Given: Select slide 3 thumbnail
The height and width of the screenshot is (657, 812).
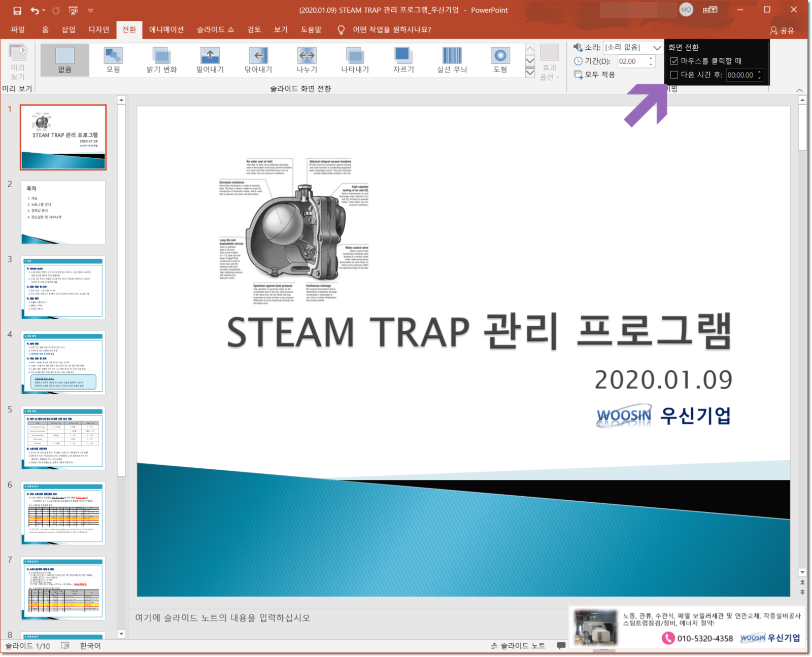Looking at the screenshot, I should click(x=63, y=288).
